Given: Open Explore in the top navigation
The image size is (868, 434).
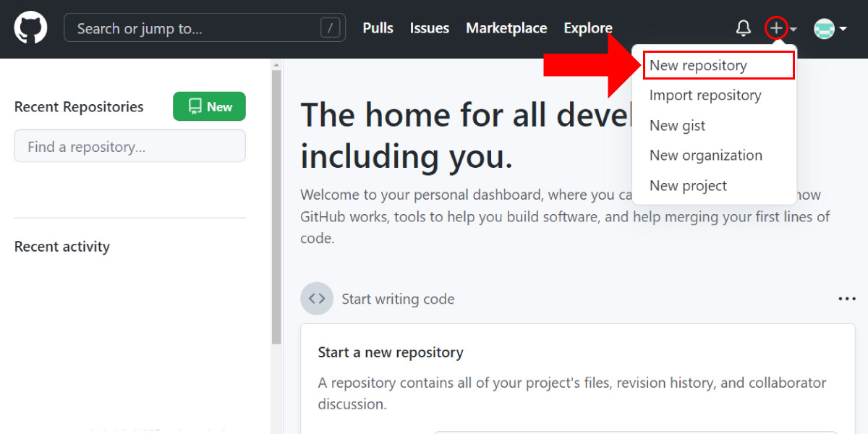Looking at the screenshot, I should [588, 28].
